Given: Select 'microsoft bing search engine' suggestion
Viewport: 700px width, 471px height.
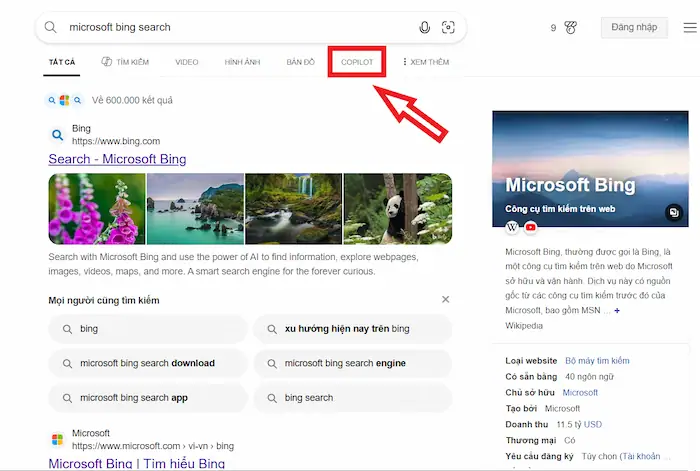Looking at the screenshot, I should [x=353, y=363].
